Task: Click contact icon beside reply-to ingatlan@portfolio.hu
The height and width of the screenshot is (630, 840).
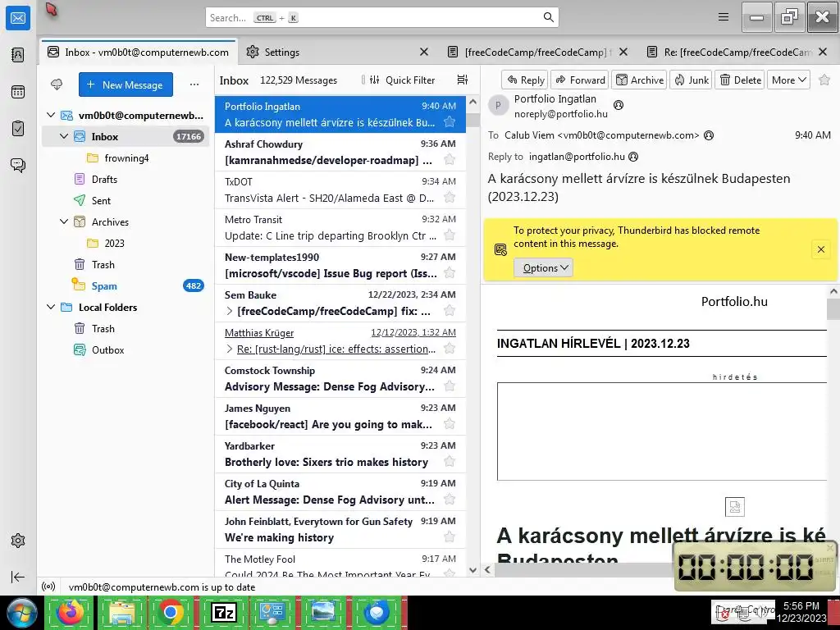Action: (x=633, y=157)
